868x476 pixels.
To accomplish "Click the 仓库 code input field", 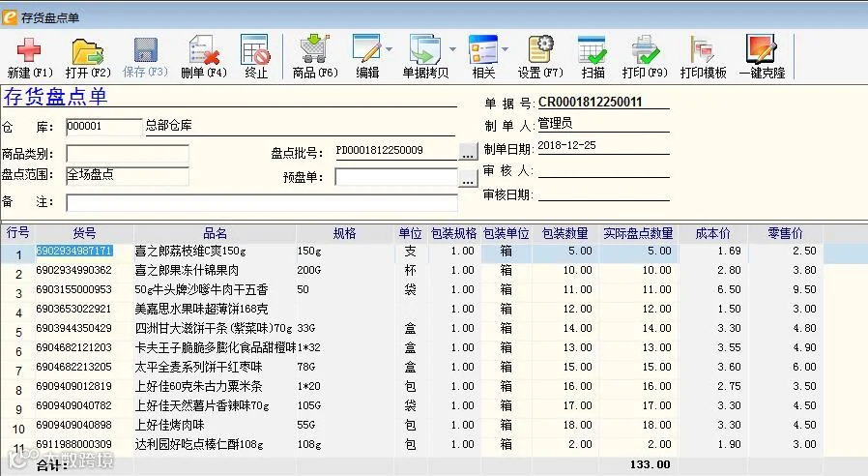I will [104, 127].
